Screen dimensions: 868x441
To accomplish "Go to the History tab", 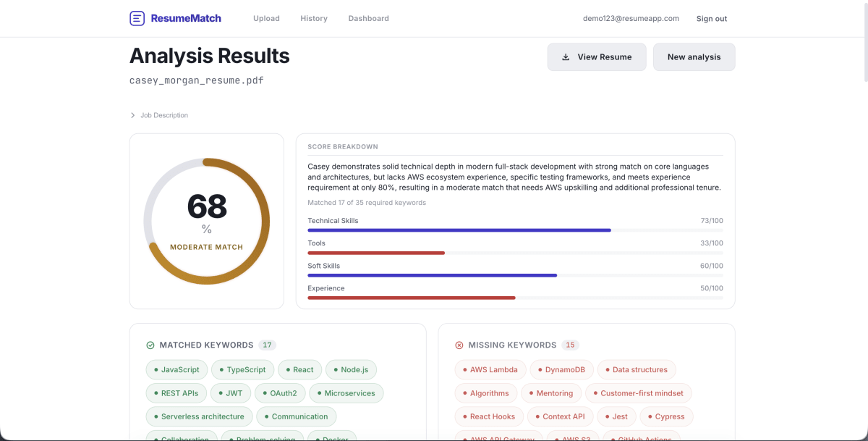I will coord(314,19).
